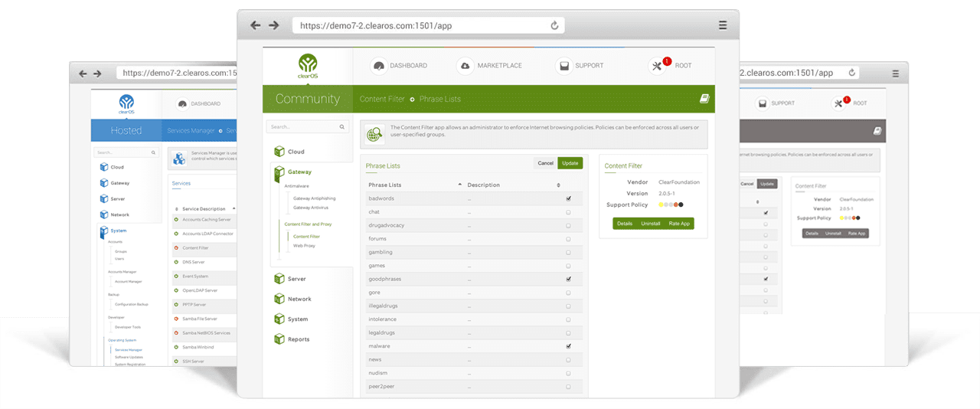The height and width of the screenshot is (409, 980).
Task: Click Uninstall in center window
Action: [x=651, y=223]
